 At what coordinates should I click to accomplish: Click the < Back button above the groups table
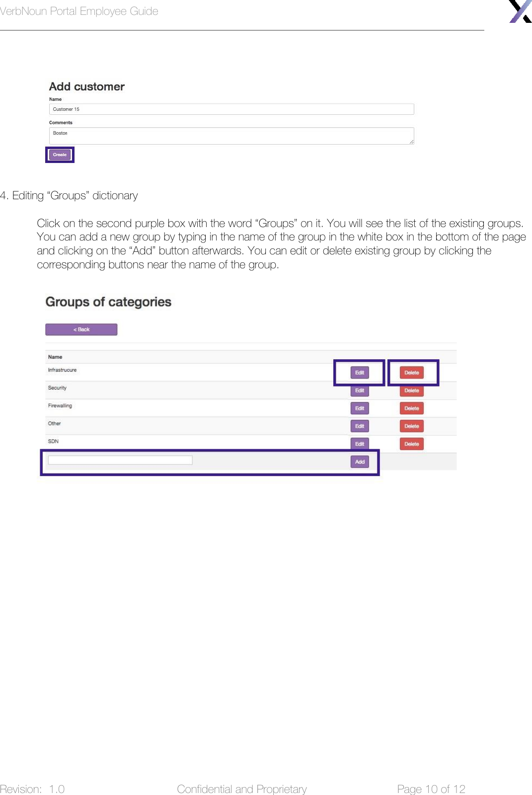pyautogui.click(x=81, y=329)
